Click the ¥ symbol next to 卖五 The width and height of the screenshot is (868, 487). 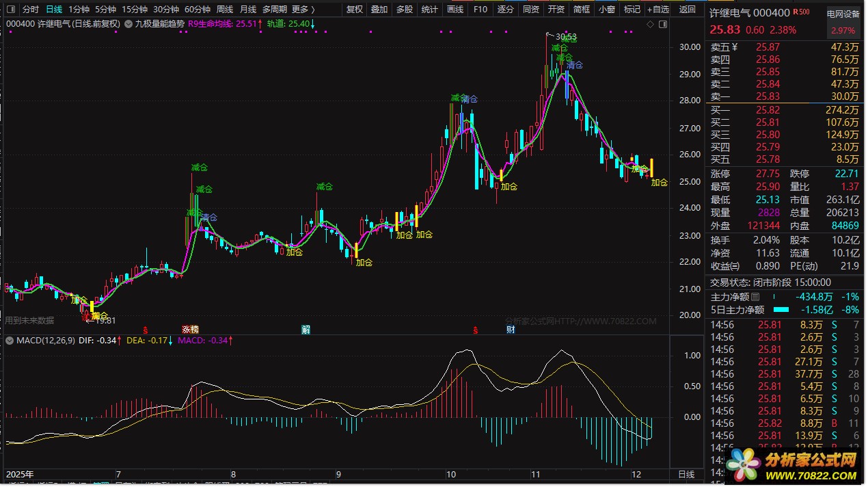(735, 47)
